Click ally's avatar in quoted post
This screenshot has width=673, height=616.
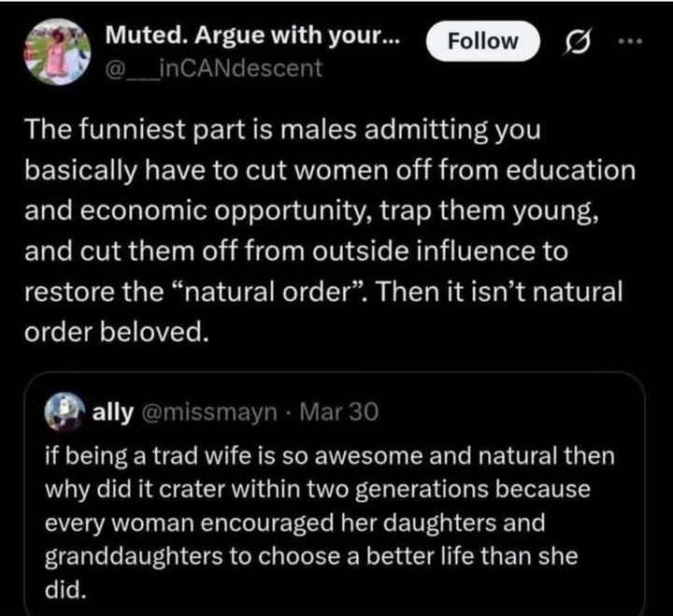coord(62,412)
